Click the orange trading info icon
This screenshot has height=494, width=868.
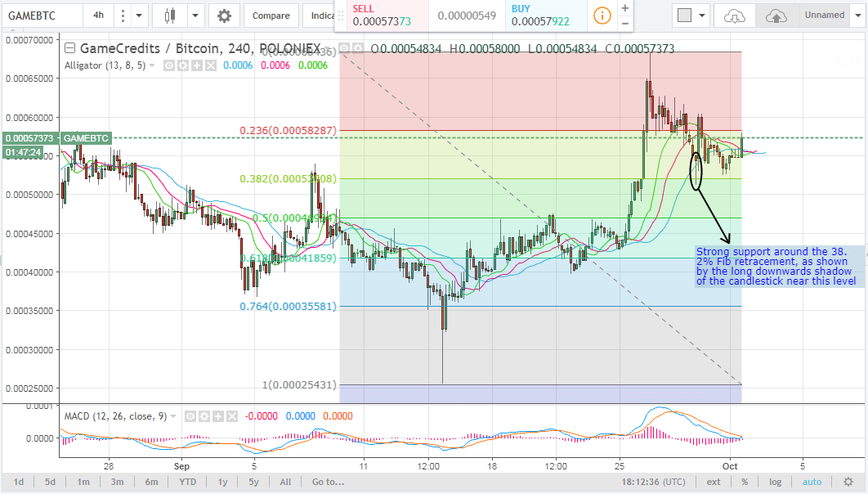pos(602,16)
